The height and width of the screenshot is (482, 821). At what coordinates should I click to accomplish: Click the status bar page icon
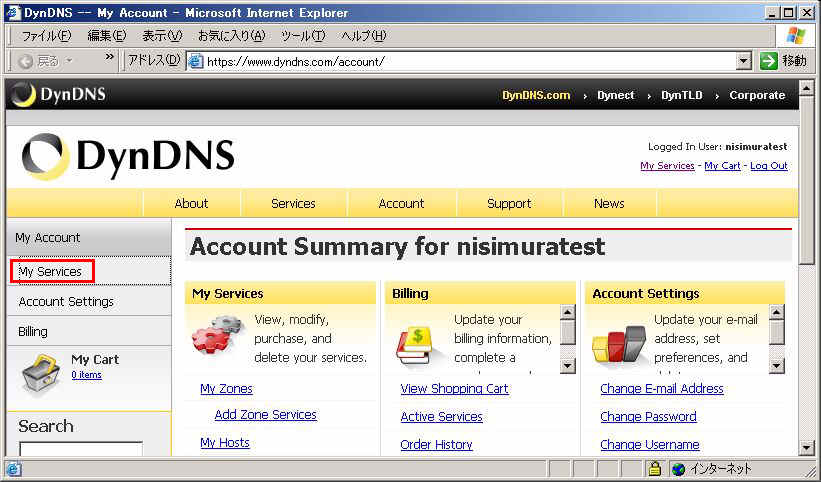[13, 468]
